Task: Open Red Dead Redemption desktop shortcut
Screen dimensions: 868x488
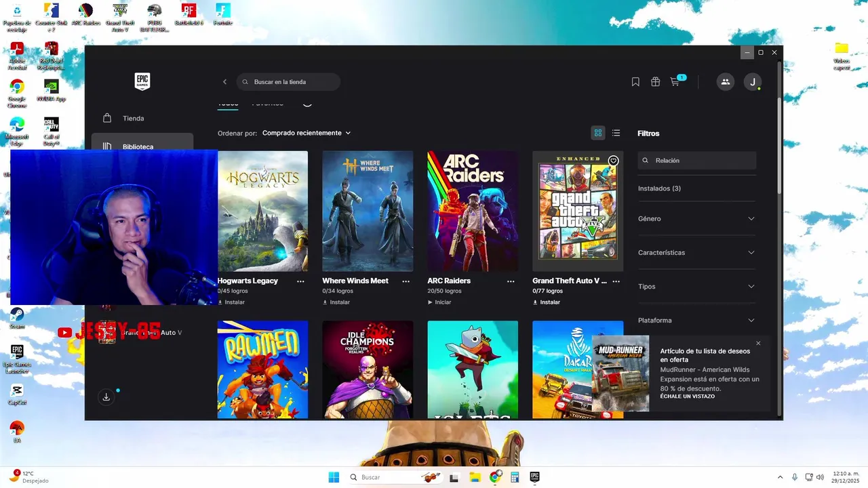Action: pyautogui.click(x=51, y=56)
